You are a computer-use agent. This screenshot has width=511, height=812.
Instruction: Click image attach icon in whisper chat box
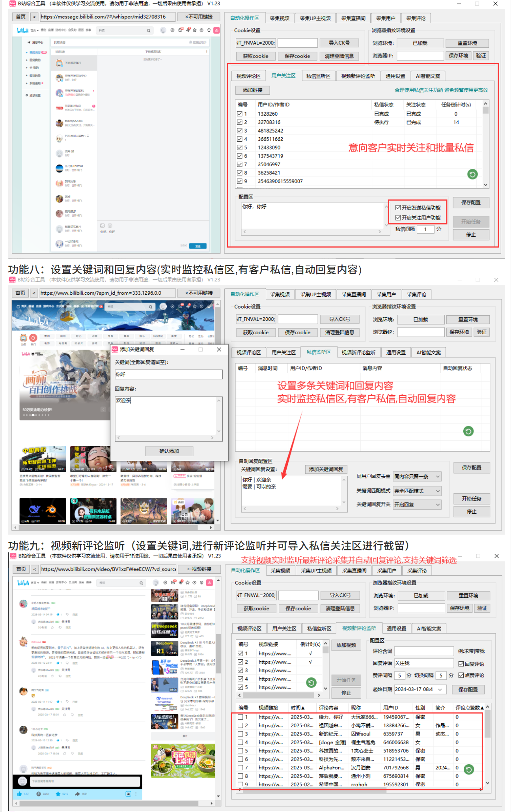103,225
